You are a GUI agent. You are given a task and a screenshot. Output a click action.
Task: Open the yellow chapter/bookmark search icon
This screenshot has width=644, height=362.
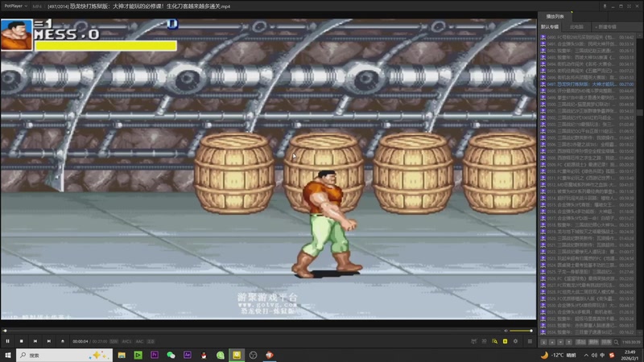tap(494, 341)
